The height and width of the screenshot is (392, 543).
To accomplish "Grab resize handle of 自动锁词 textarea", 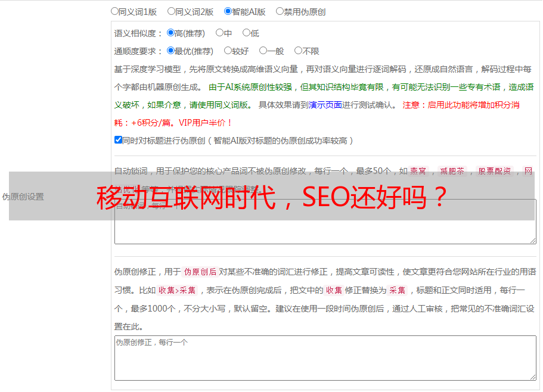I will (533, 241).
